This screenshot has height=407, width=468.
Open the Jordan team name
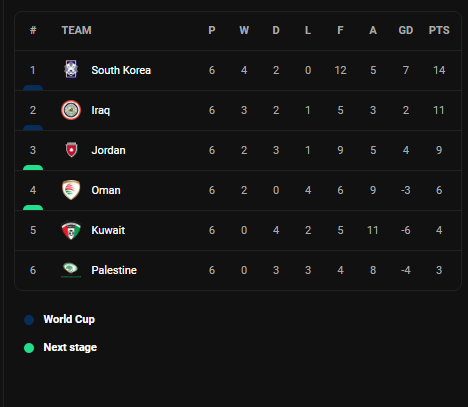tap(108, 150)
